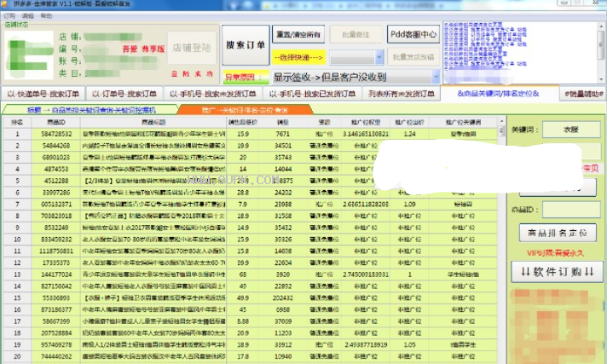
Task: Click bid value 1.24 in row 1
Action: pyautogui.click(x=409, y=134)
